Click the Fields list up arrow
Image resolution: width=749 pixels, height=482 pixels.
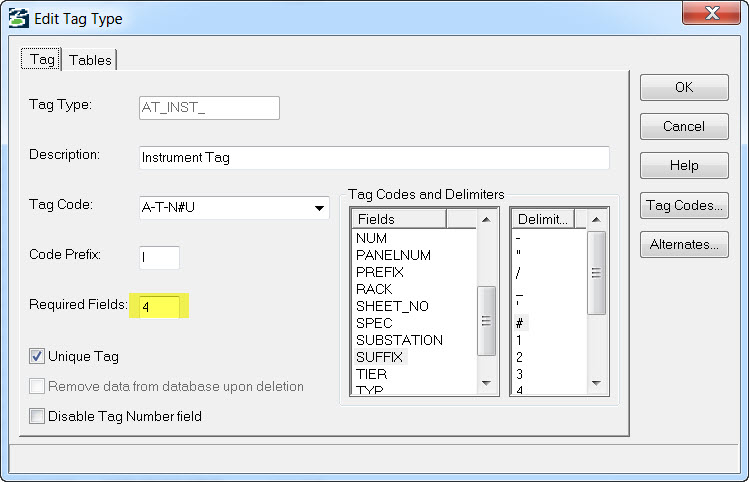486,219
